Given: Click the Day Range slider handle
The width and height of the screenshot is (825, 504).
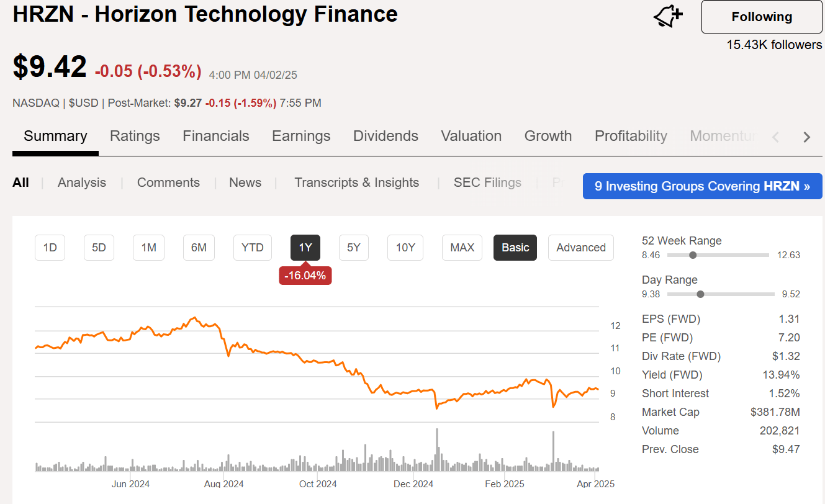Looking at the screenshot, I should (x=701, y=294).
